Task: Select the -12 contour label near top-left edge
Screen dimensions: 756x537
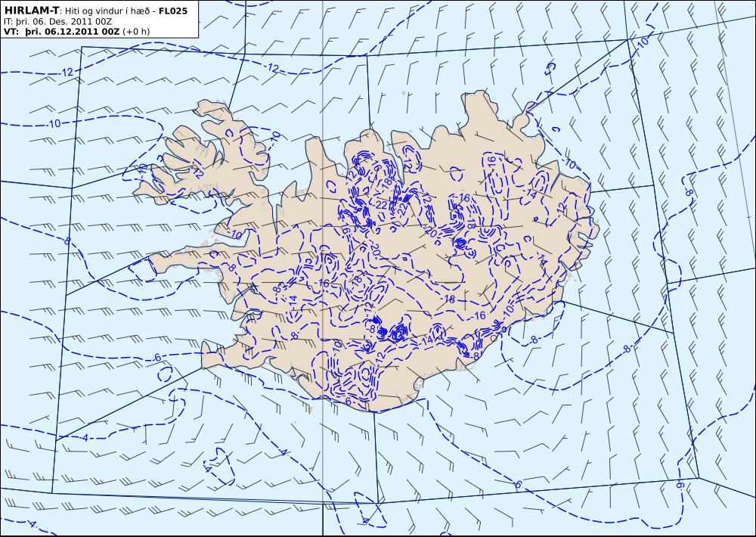Action: coord(66,72)
